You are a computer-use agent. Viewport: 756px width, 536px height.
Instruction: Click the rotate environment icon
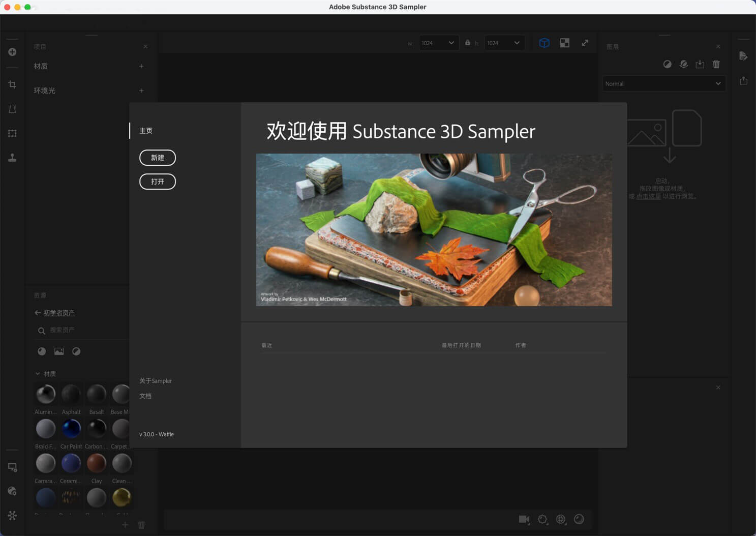[542, 519]
